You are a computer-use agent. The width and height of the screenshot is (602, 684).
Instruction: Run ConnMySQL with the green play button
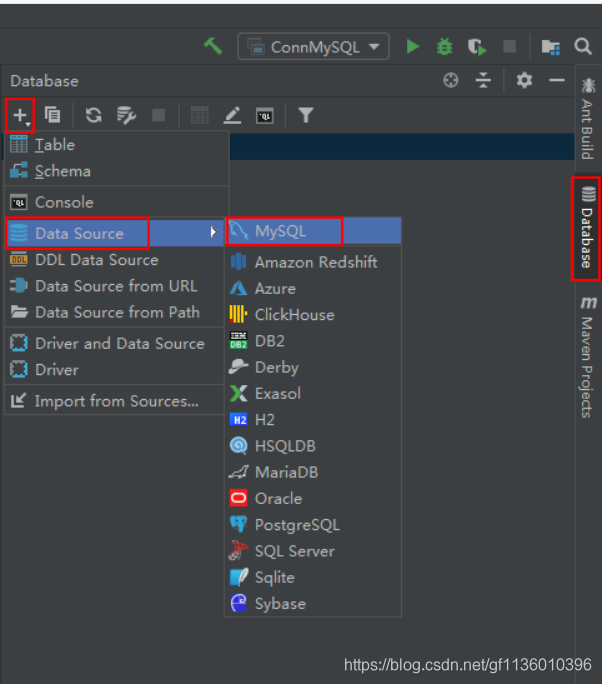412,46
